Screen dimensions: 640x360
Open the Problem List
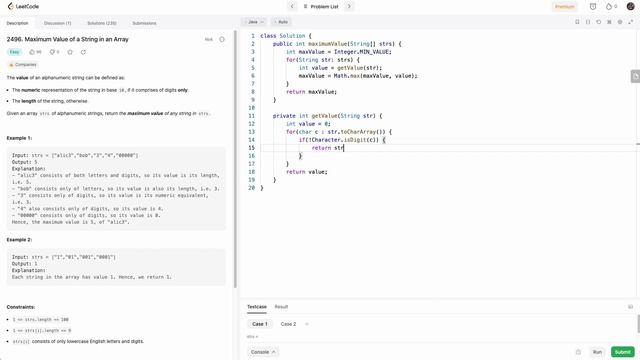tap(321, 7)
